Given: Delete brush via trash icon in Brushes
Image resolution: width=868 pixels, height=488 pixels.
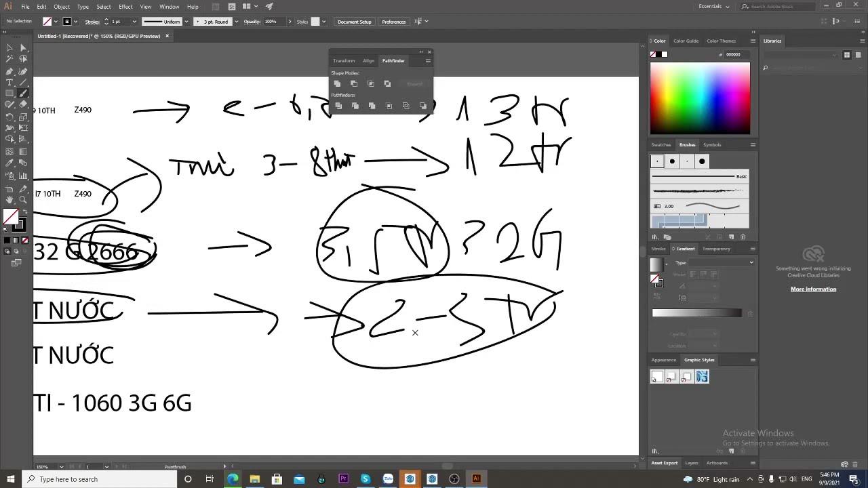Looking at the screenshot, I should click(x=743, y=237).
